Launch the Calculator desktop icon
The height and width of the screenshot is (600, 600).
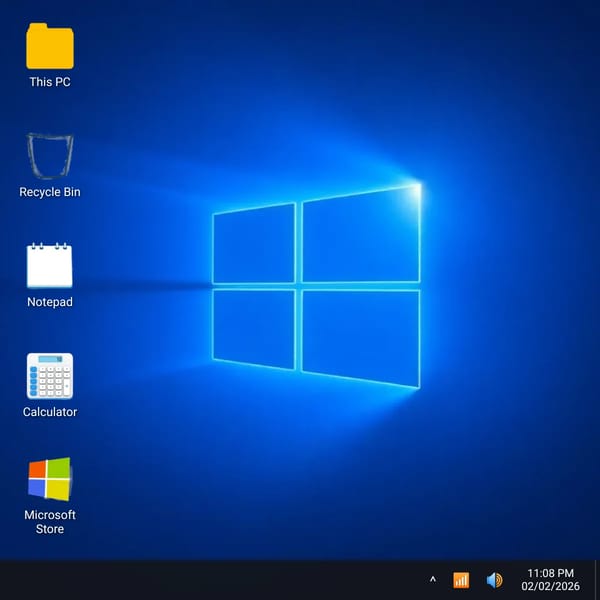(50, 376)
